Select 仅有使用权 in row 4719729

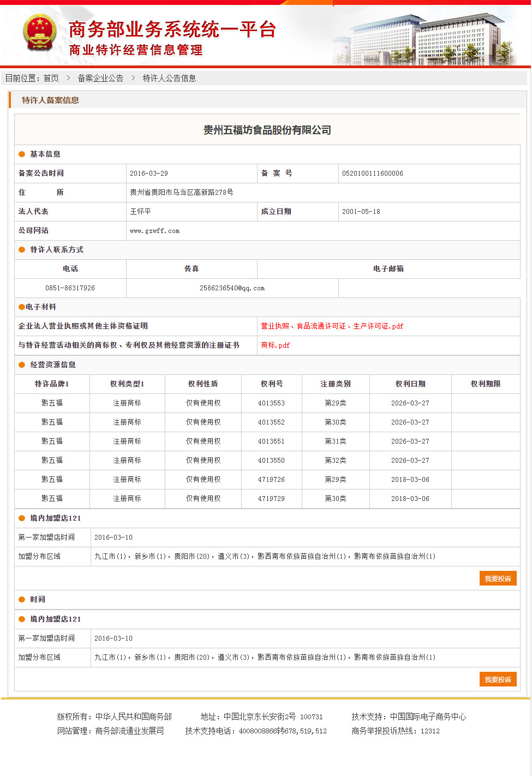pos(204,499)
